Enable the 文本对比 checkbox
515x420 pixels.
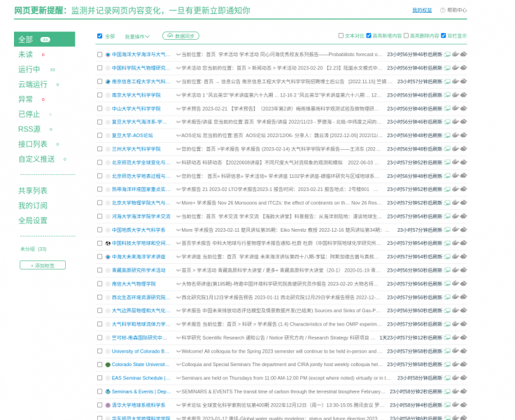340,35
